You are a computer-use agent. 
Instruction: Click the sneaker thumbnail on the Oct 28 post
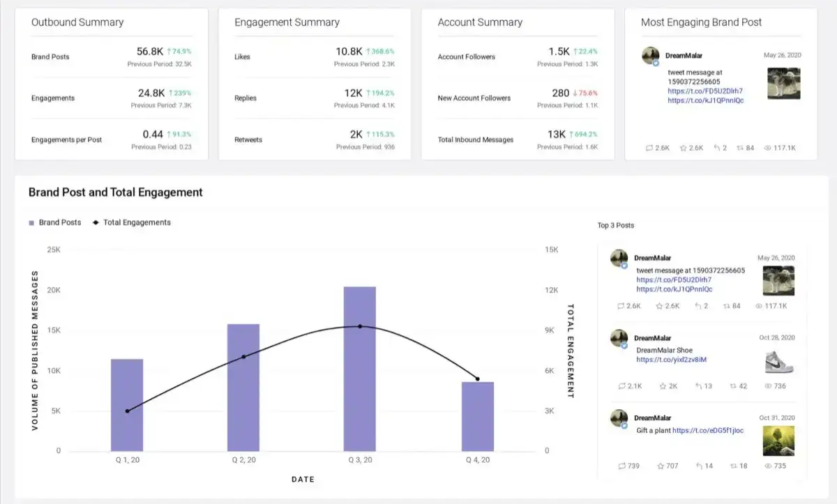(780, 361)
